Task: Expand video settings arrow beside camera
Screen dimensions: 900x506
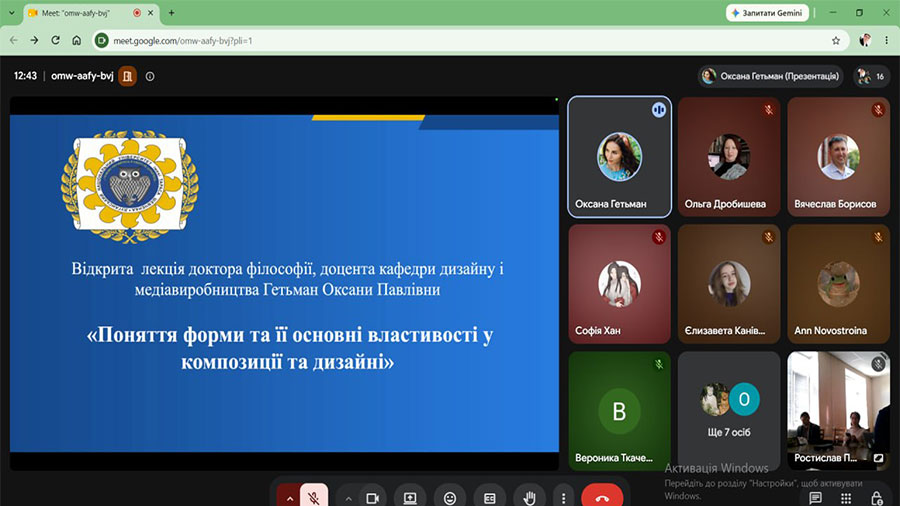Action: (348, 498)
